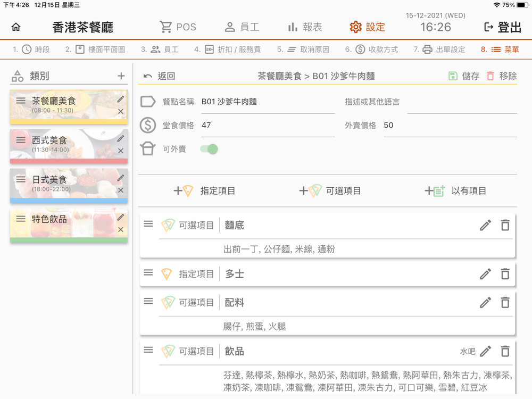Viewport: 532px width, 399px height.
Task: Grab the 茶餐廳美食 category reorder handle
Action: pyautogui.click(x=21, y=101)
